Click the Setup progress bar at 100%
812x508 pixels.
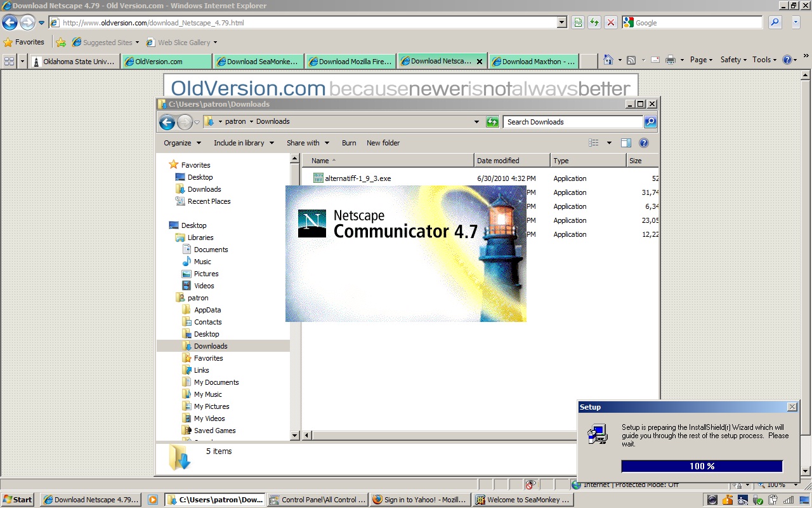[x=702, y=466]
